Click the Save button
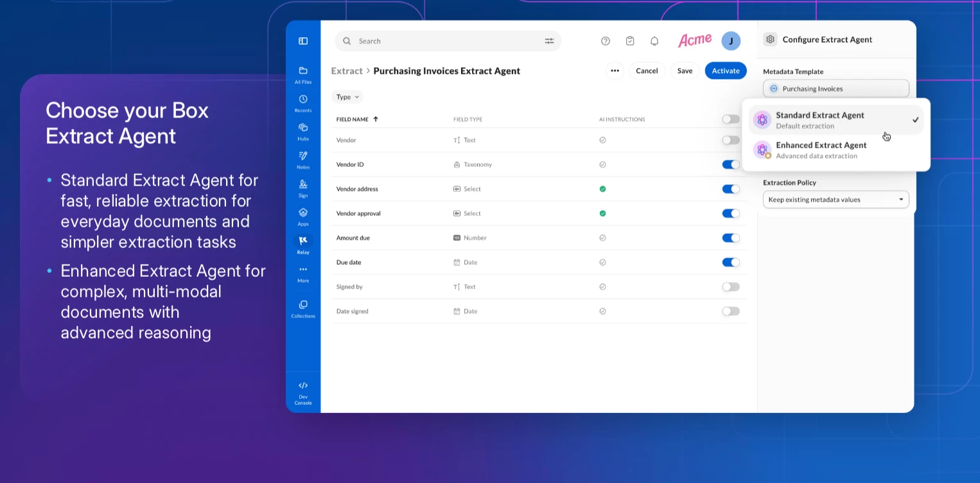The width and height of the screenshot is (980, 483). coord(685,71)
